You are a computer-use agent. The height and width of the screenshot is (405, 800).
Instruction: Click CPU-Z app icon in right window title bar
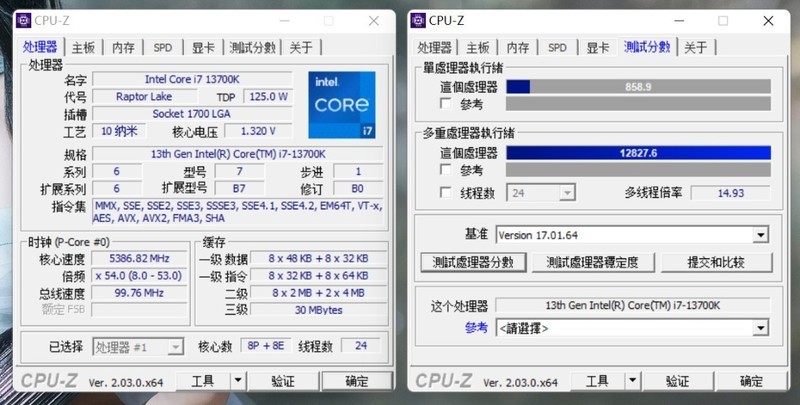pos(418,21)
